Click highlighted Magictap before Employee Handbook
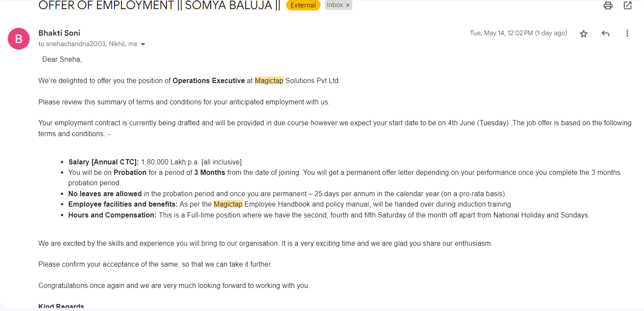Image resolution: width=644 pixels, height=311 pixels. click(228, 204)
